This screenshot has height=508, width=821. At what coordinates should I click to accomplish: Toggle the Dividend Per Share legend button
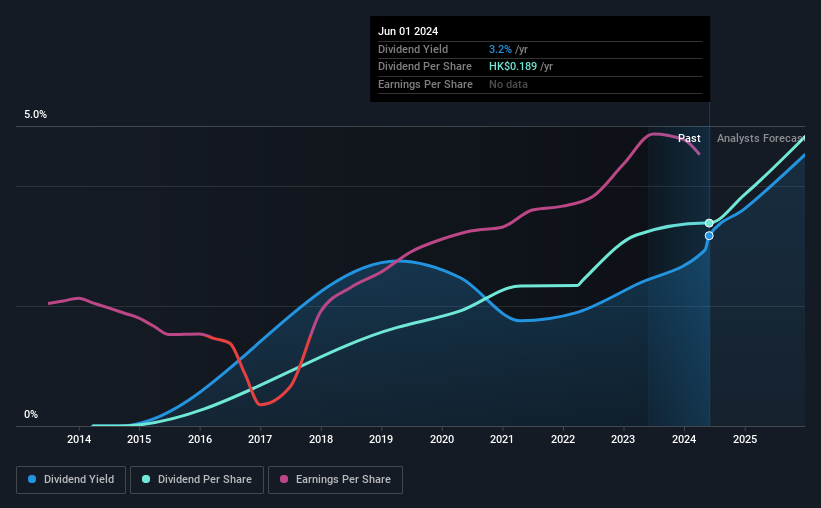(197, 480)
